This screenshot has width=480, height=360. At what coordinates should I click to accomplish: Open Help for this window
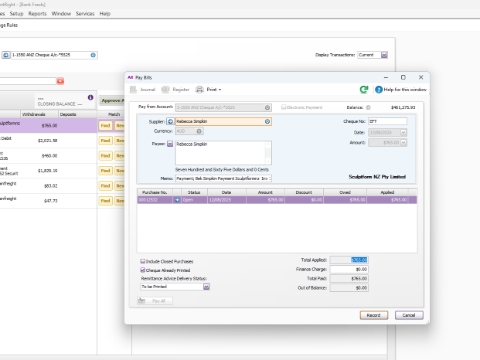click(x=401, y=89)
